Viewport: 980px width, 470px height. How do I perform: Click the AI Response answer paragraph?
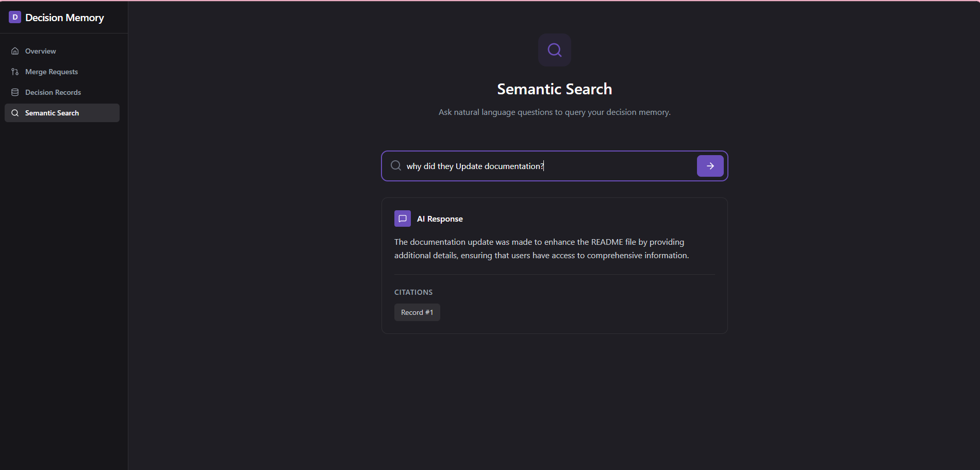(542, 248)
